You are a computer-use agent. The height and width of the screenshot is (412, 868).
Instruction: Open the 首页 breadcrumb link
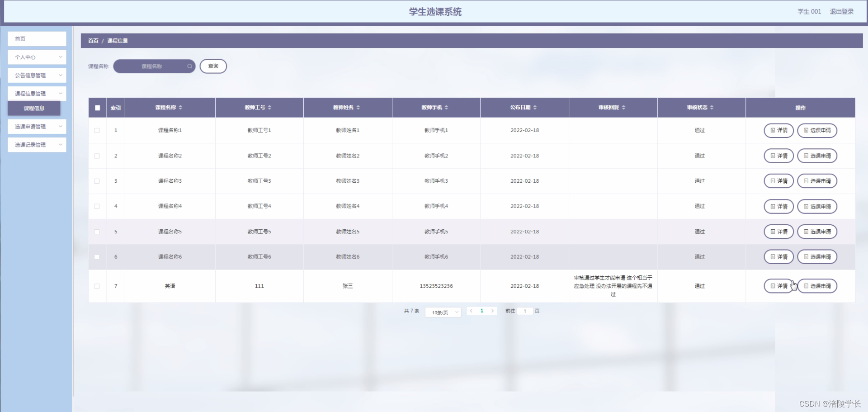pos(93,40)
